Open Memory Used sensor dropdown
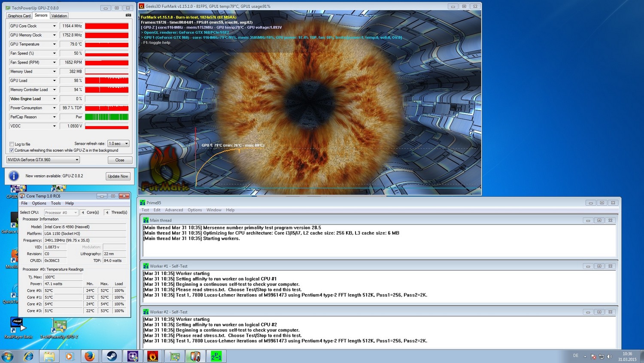This screenshot has width=644, height=363. pyautogui.click(x=54, y=72)
